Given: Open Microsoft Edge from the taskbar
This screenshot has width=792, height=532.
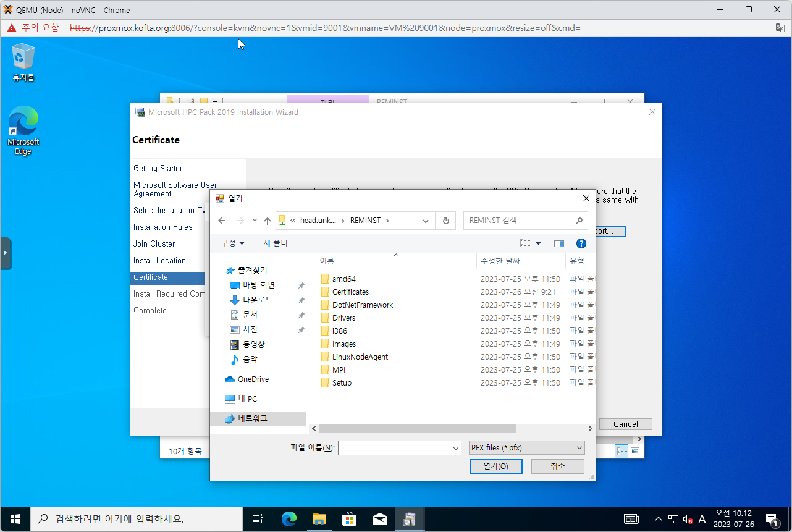Looking at the screenshot, I should point(289,519).
